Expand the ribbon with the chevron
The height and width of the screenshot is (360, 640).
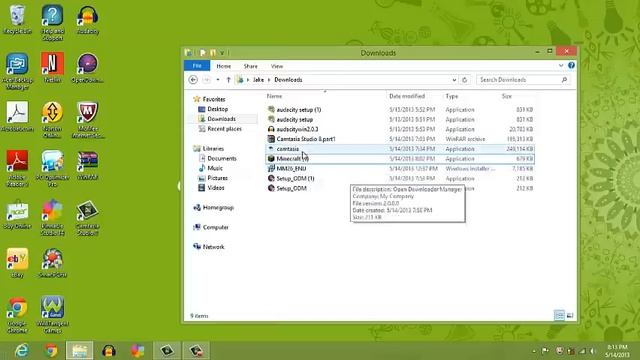(561, 65)
